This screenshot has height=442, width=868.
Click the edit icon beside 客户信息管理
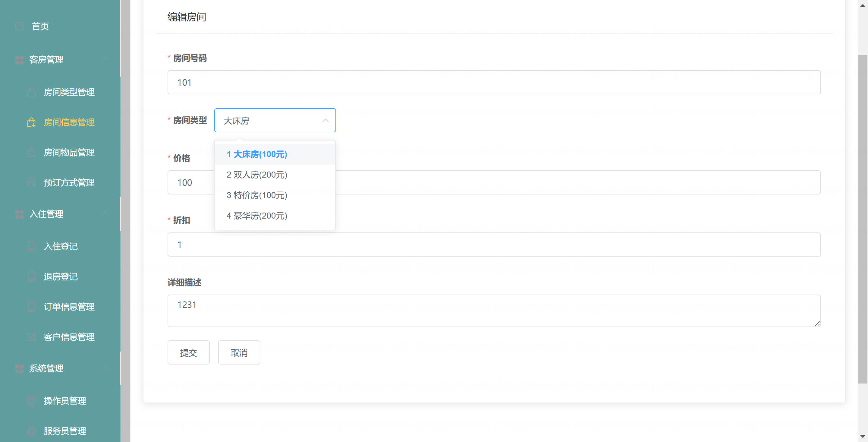tap(31, 337)
